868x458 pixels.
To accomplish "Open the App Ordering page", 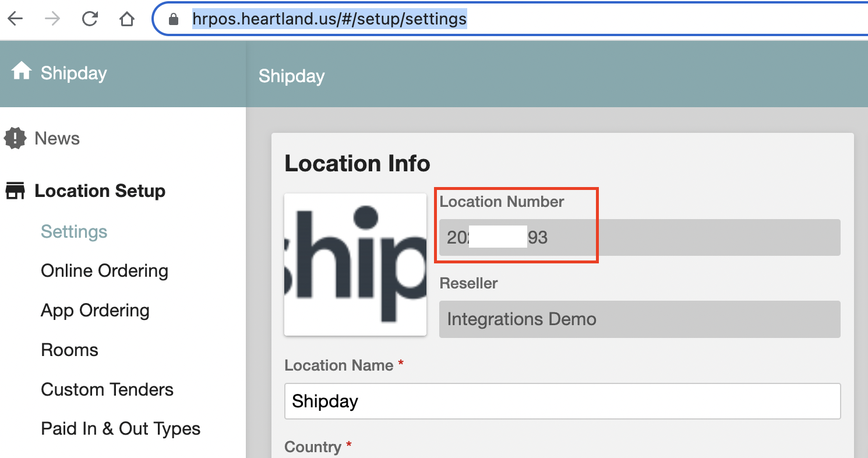I will tap(95, 310).
